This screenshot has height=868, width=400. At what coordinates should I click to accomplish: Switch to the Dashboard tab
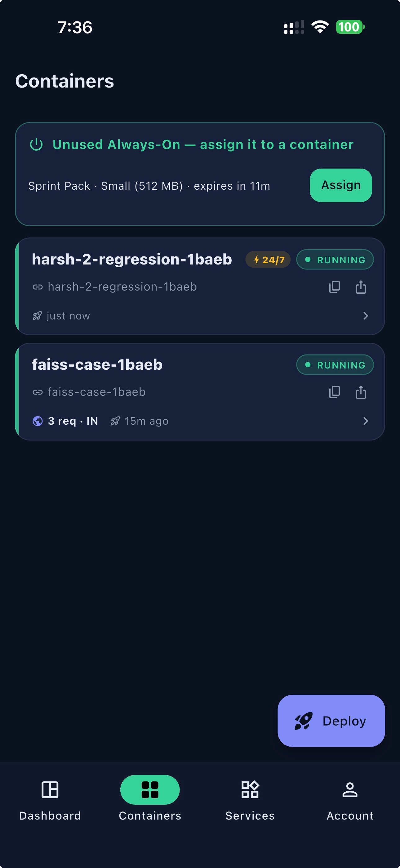(50, 800)
